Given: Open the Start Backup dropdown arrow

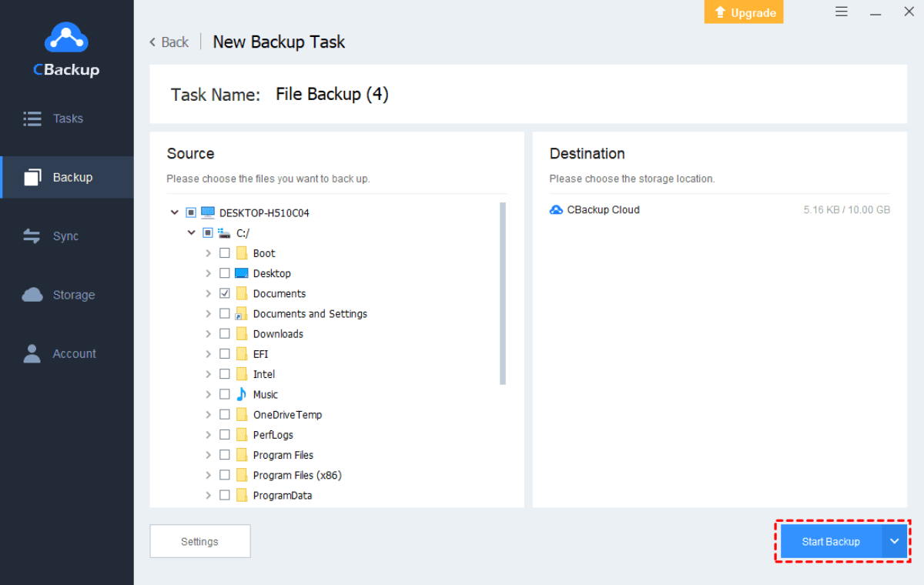Looking at the screenshot, I should tap(894, 541).
